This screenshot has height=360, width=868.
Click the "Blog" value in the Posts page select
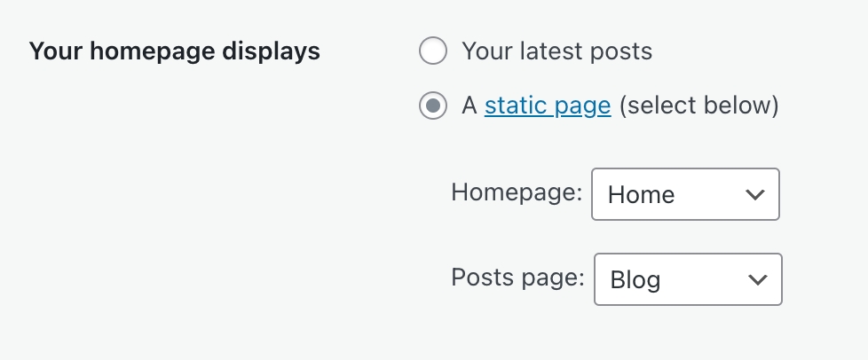(635, 281)
